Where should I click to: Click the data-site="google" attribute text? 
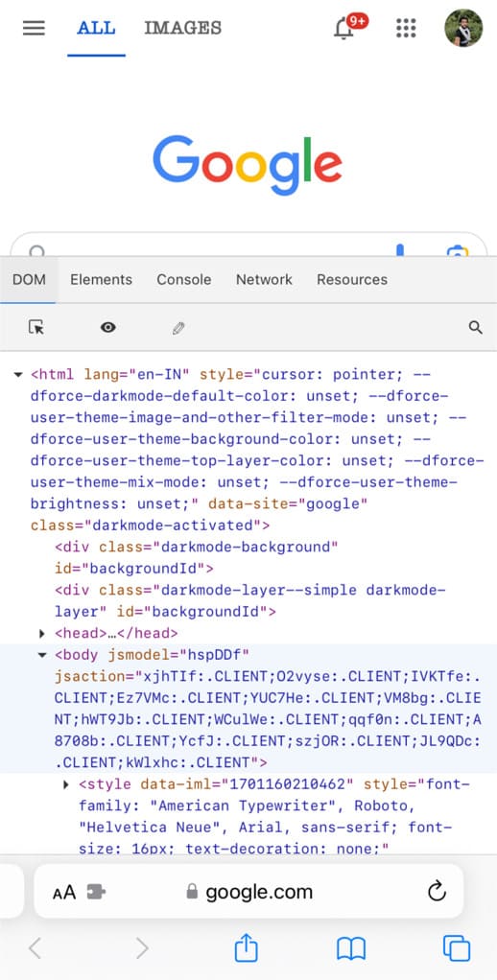pos(288,503)
